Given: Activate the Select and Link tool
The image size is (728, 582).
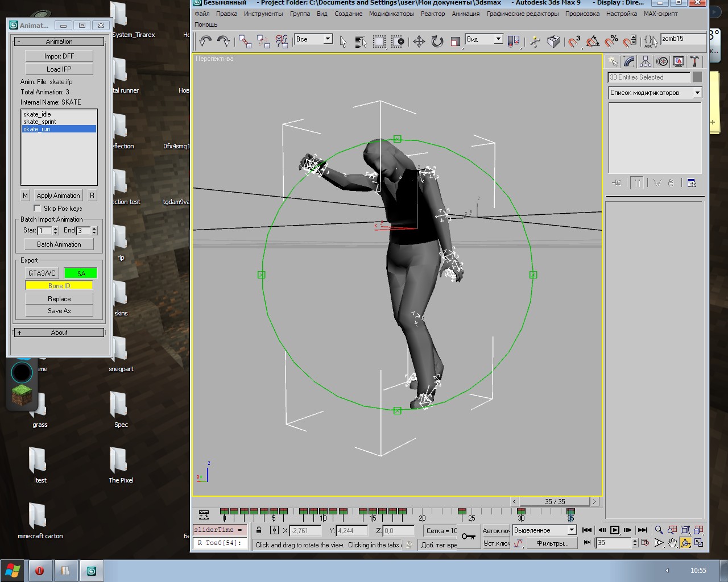Looking at the screenshot, I should [245, 41].
